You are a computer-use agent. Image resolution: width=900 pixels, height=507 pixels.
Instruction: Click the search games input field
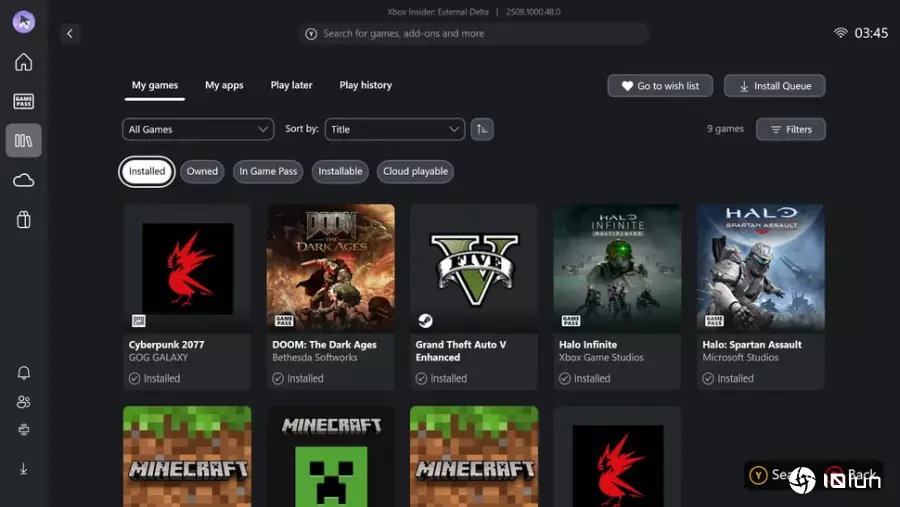[474, 33]
